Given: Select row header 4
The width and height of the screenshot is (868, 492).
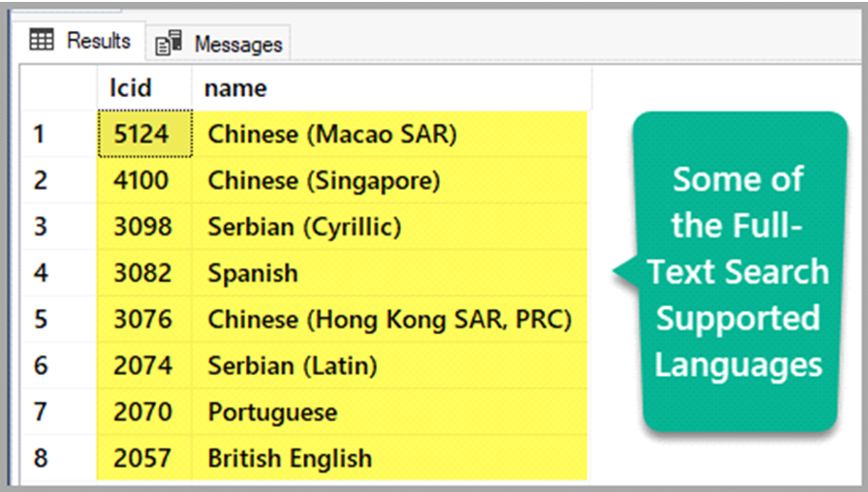Looking at the screenshot, I should click(60, 273).
